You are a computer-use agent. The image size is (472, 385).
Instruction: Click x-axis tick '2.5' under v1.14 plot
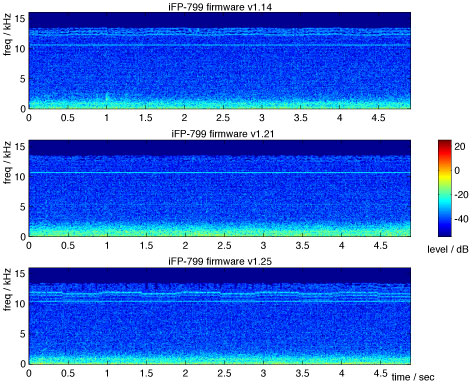223,118
